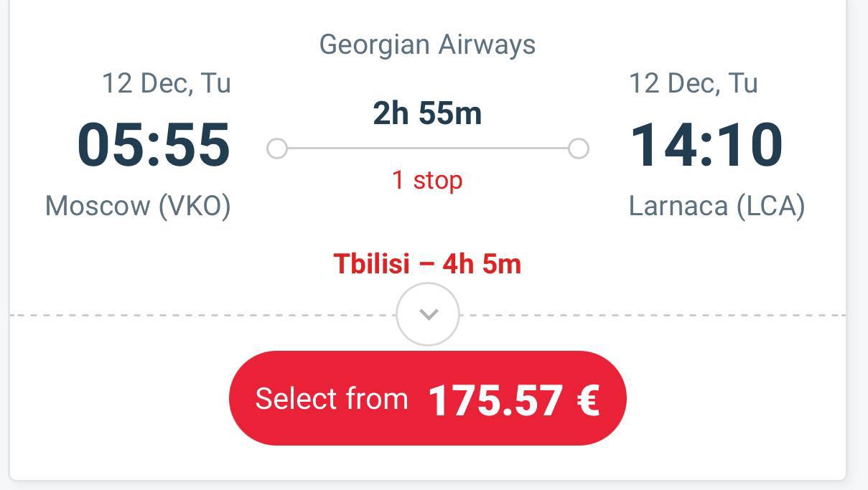Click the origin circle marker on route line

tap(277, 149)
